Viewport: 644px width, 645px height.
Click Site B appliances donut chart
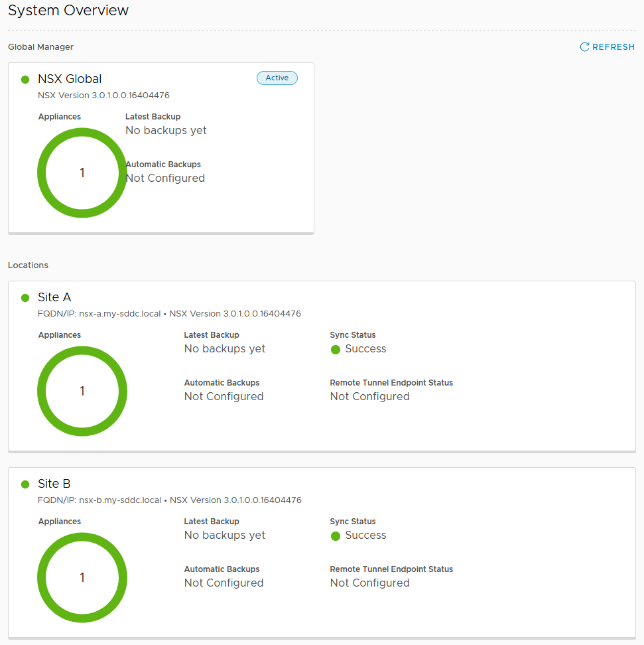tap(82, 577)
